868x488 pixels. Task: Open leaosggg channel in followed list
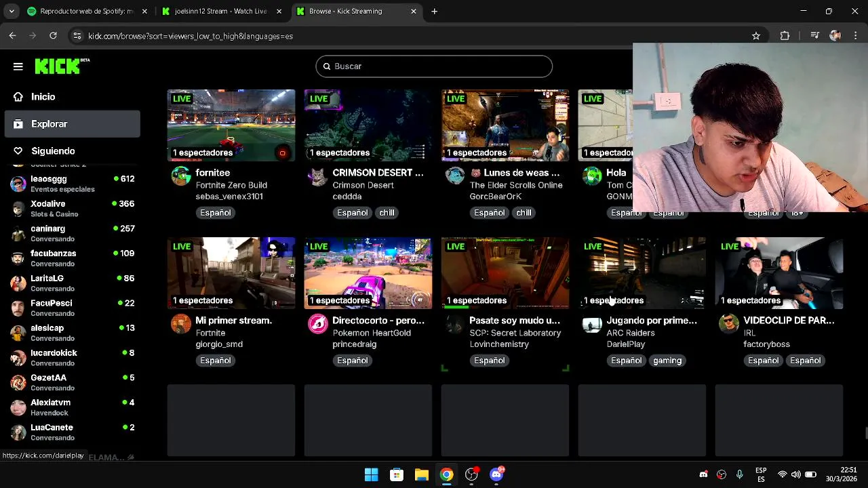tap(73, 184)
